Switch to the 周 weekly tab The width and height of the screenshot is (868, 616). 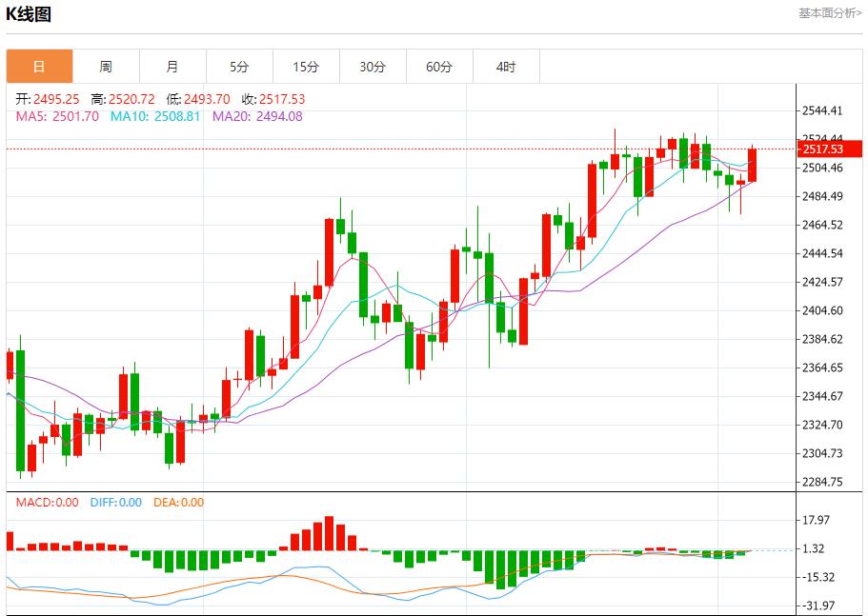pos(106,67)
